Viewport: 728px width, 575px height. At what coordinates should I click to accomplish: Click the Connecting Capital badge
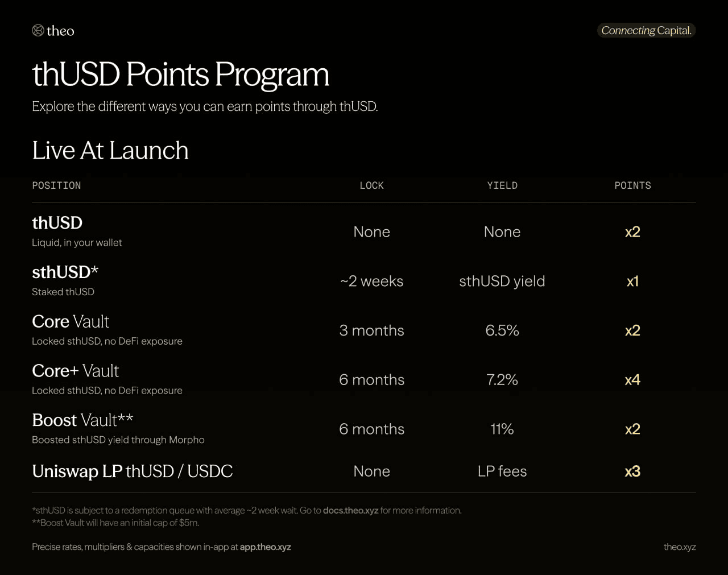646,30
